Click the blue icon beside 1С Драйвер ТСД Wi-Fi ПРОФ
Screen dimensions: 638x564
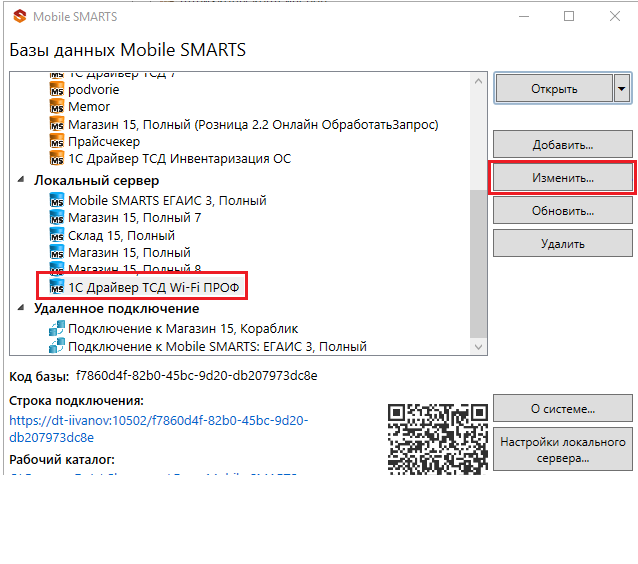(57, 287)
